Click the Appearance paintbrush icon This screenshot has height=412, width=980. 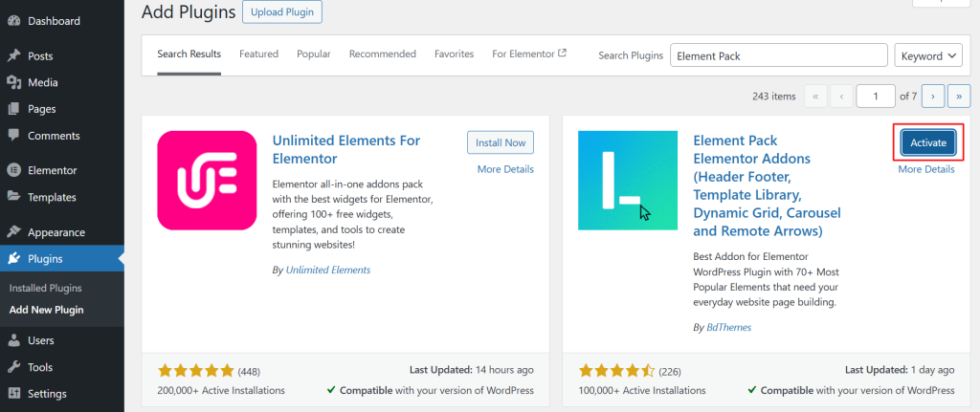click(13, 232)
